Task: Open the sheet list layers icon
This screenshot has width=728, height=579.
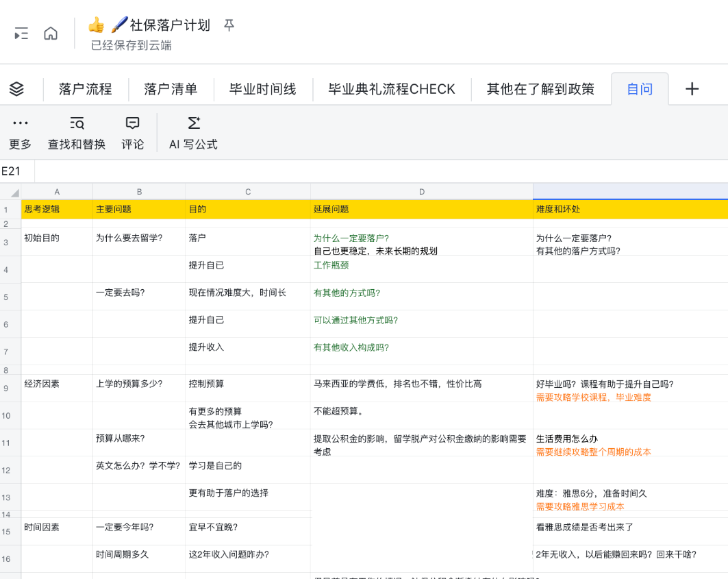Action: (x=17, y=89)
